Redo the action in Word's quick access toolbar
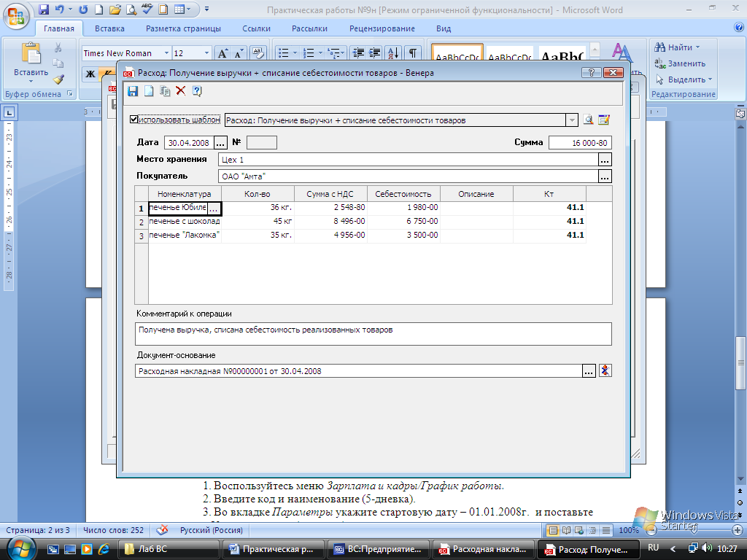 [83, 9]
